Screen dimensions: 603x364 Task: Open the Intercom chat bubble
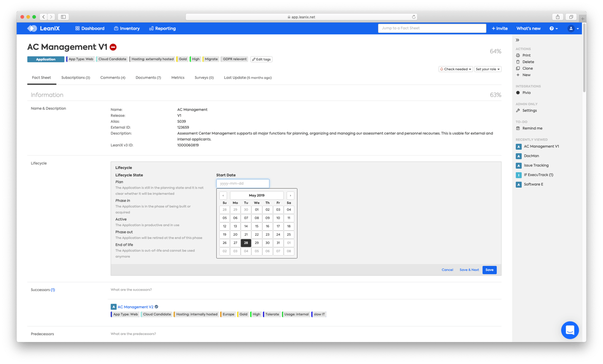pyautogui.click(x=569, y=330)
